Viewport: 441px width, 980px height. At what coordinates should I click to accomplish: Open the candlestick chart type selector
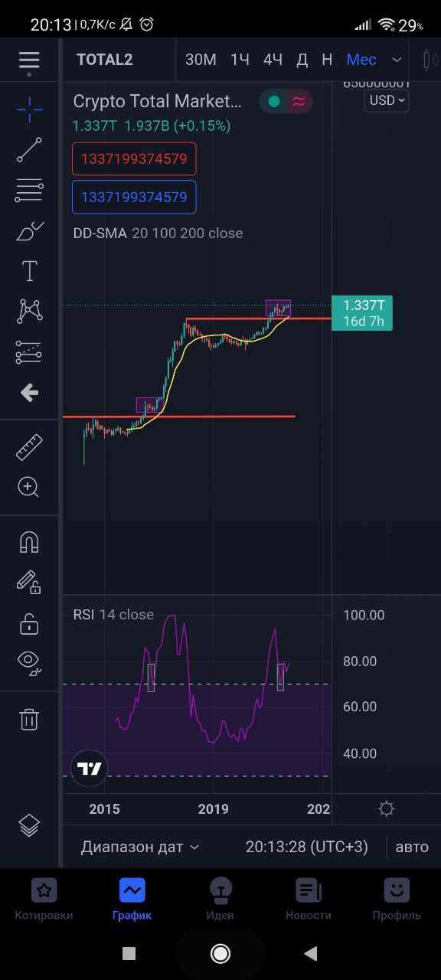click(429, 60)
